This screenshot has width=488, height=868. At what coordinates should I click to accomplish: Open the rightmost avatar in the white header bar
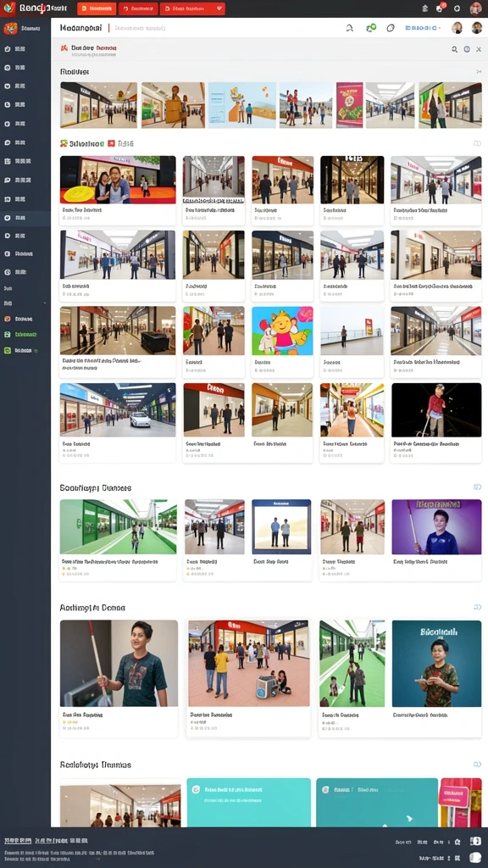click(x=476, y=28)
